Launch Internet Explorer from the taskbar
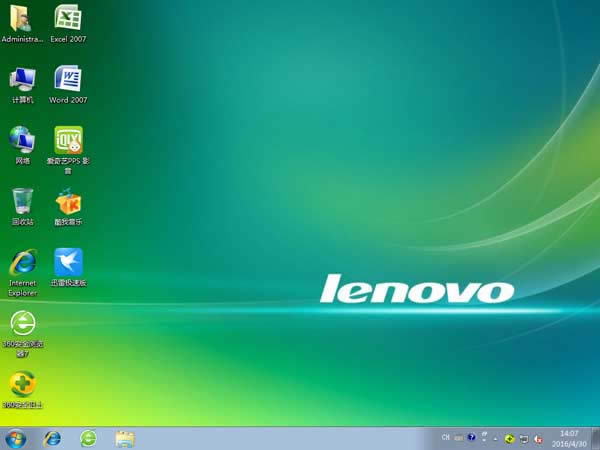600x450 pixels. tap(52, 438)
